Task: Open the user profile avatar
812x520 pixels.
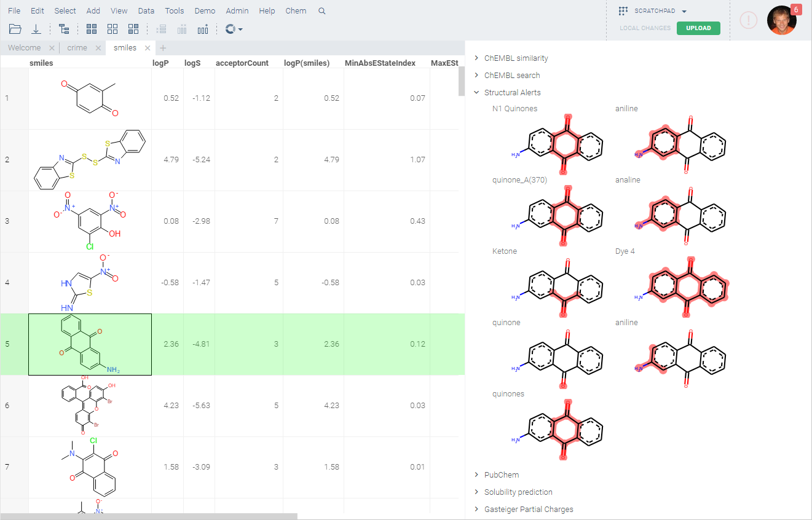Action: 781,20
